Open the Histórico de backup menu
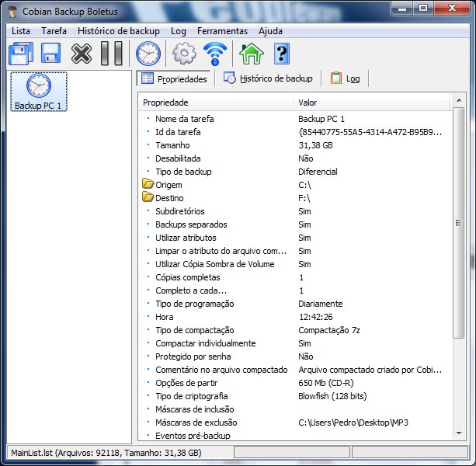476x466 pixels. (119, 31)
